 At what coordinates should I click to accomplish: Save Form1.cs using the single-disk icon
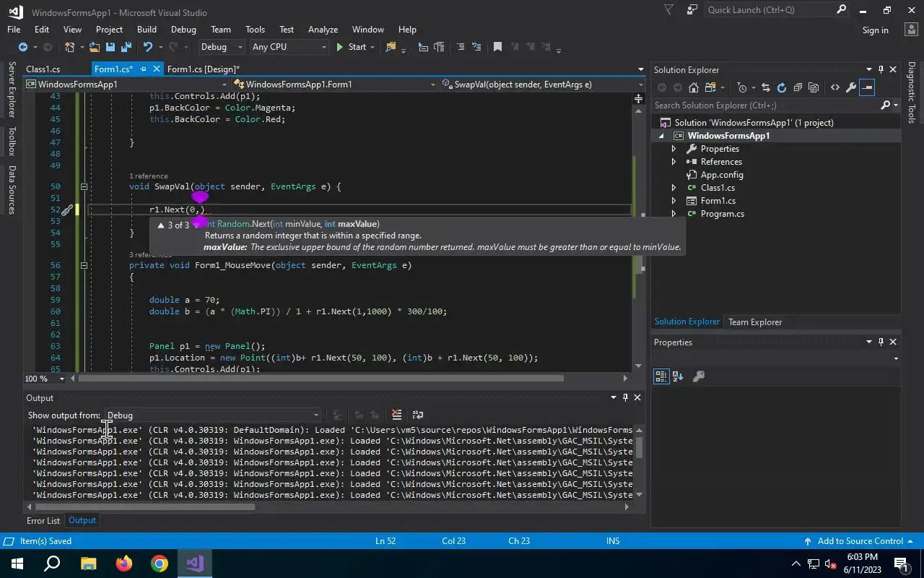pyautogui.click(x=110, y=47)
